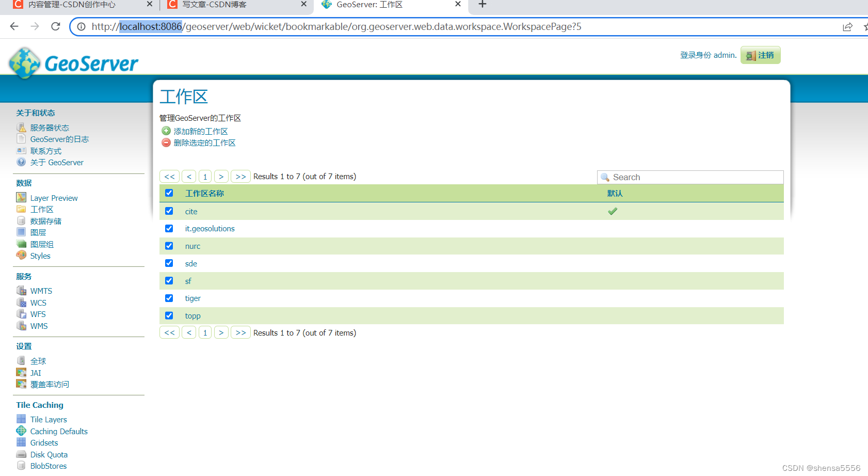Image resolution: width=868 pixels, height=476 pixels.
Task: Reload the page with the refresh button
Action: tap(56, 26)
